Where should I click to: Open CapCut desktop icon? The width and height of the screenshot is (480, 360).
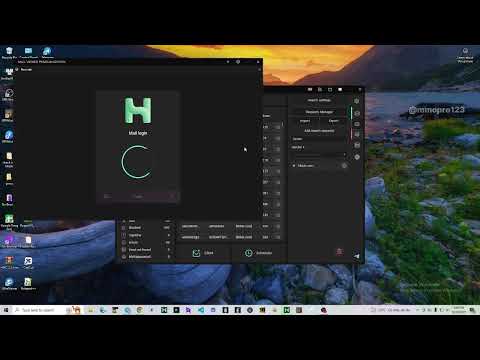coord(28,263)
